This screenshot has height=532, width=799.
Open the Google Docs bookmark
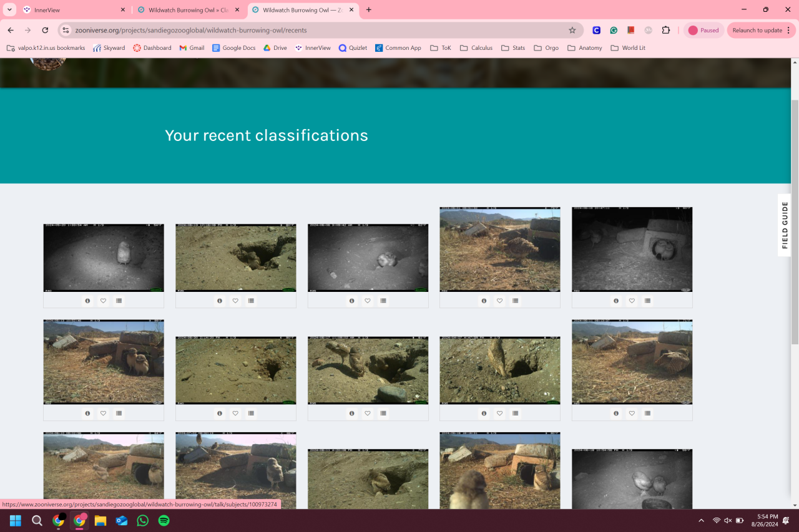click(234, 48)
